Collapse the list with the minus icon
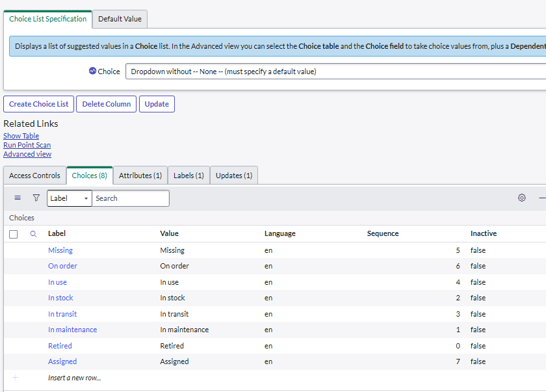 [542, 198]
